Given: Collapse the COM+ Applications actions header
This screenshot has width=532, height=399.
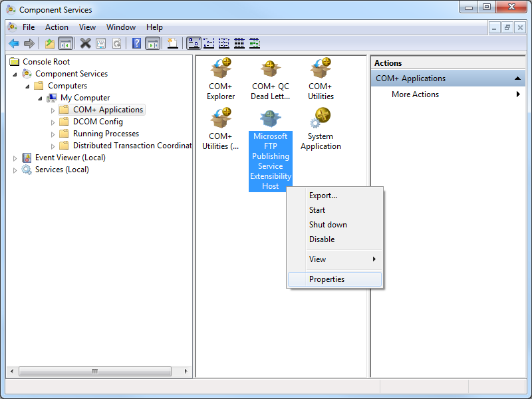Looking at the screenshot, I should point(518,78).
